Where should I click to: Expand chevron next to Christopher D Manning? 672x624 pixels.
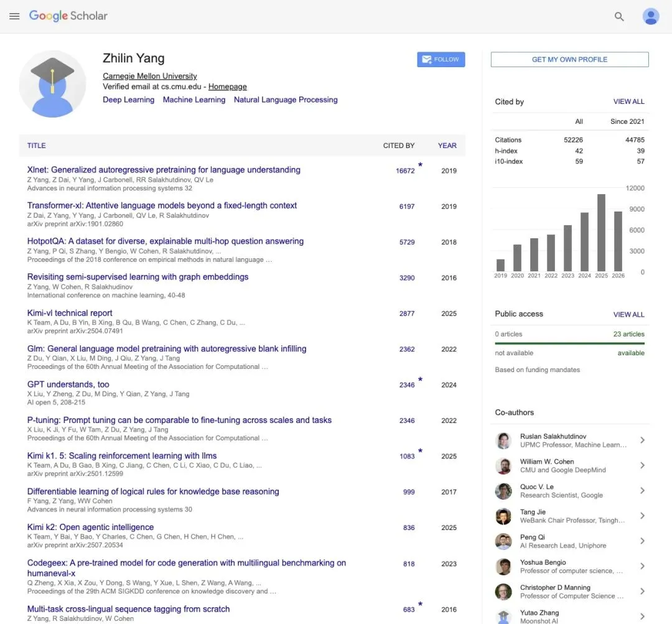click(642, 592)
